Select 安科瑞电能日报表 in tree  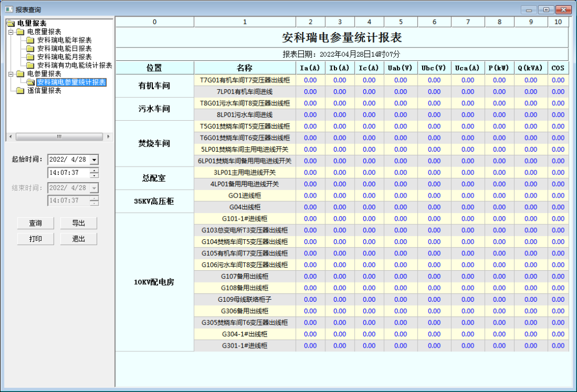coord(65,49)
